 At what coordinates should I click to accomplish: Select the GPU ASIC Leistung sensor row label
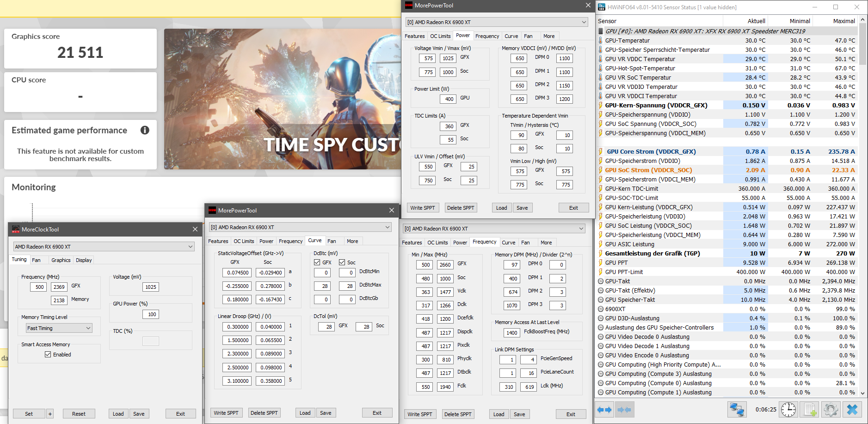point(630,244)
